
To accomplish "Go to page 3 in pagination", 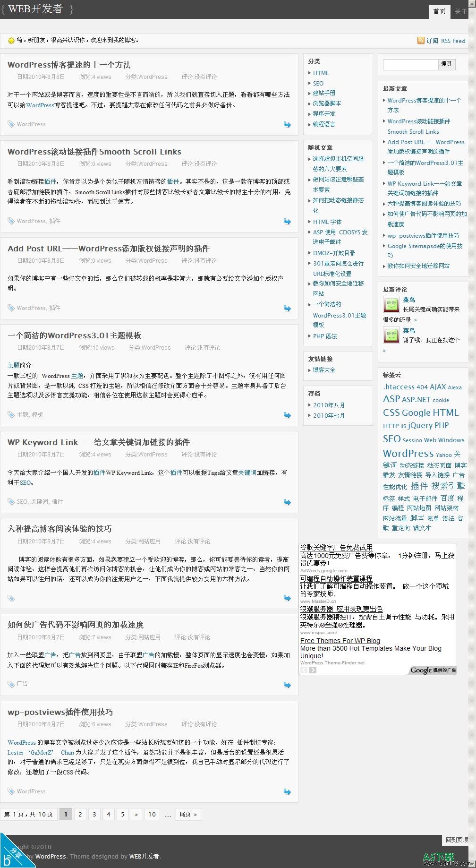I will pos(94,814).
